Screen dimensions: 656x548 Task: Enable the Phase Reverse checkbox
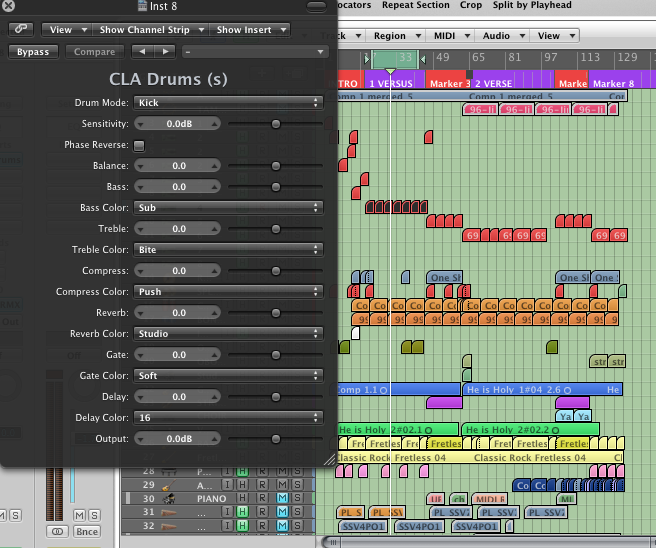tap(139, 145)
